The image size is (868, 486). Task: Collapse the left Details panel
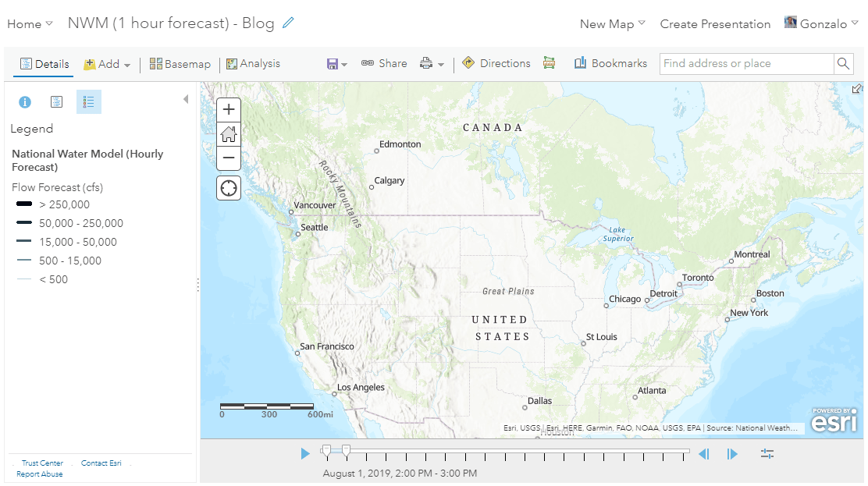185,99
